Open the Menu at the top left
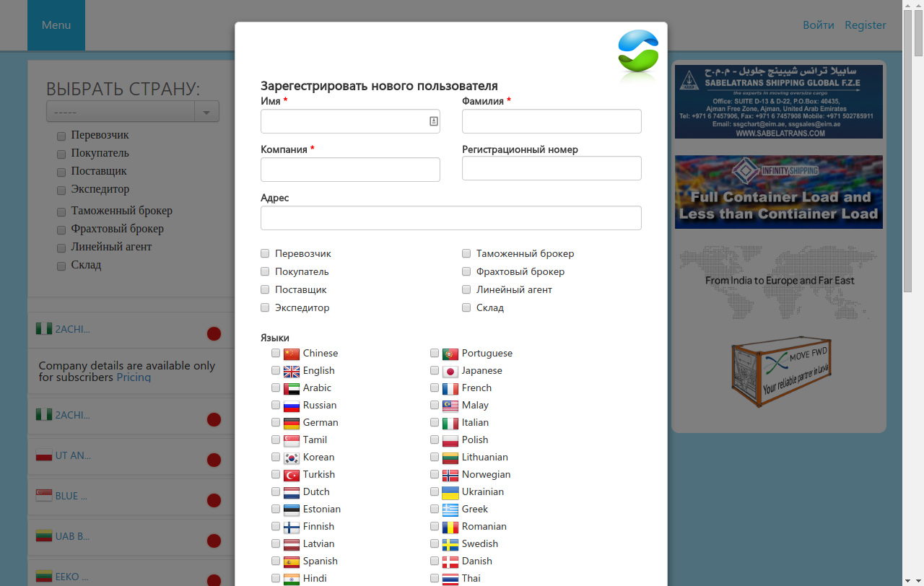The width and height of the screenshot is (924, 586). pos(56,25)
